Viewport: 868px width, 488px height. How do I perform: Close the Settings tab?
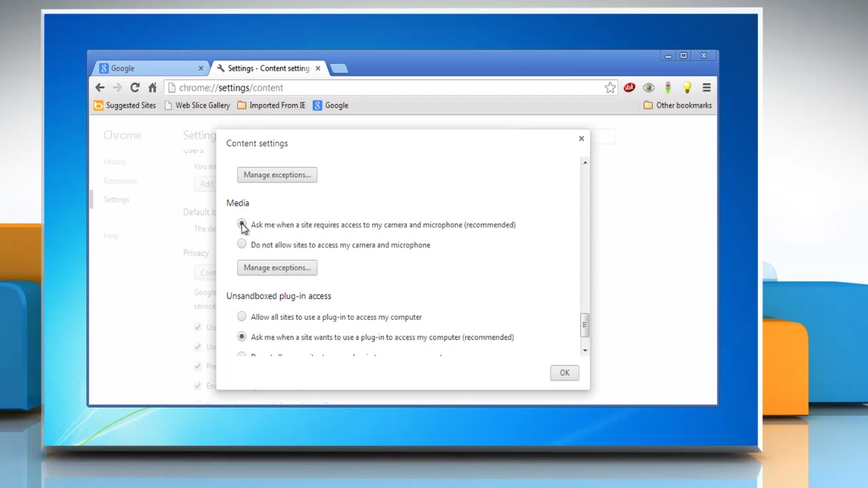pos(317,68)
